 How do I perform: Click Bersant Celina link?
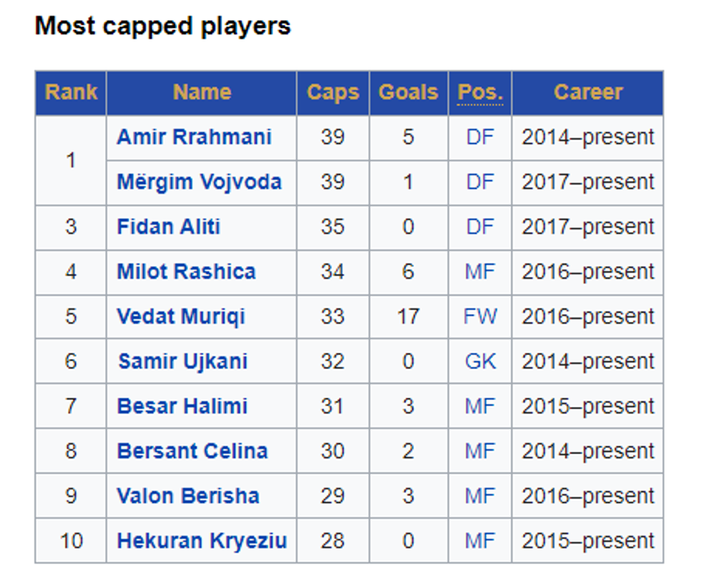pyautogui.click(x=192, y=451)
